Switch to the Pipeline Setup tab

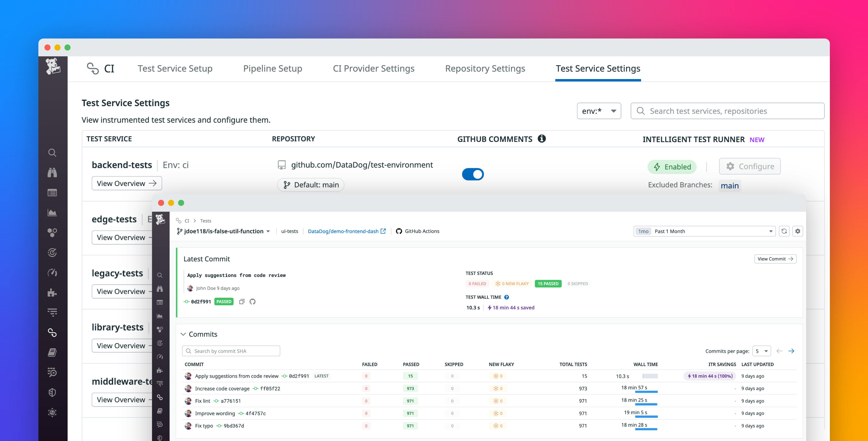tap(273, 69)
